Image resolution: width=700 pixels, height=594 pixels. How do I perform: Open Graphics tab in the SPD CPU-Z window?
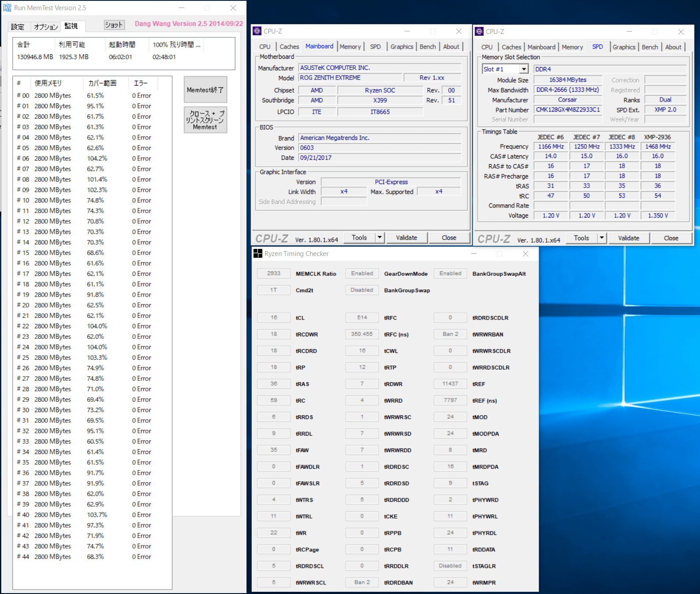(x=624, y=47)
